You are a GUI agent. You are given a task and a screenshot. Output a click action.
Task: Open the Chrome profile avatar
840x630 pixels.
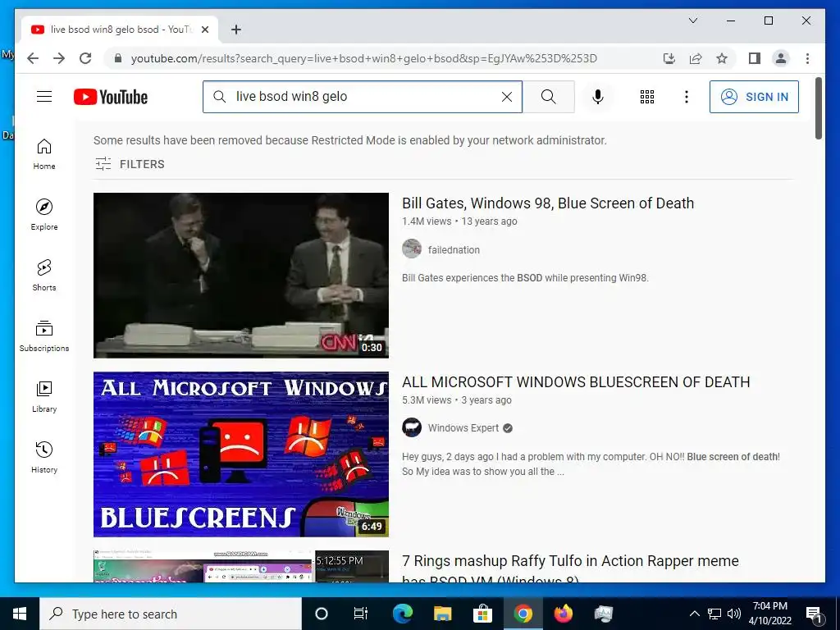[781, 58]
